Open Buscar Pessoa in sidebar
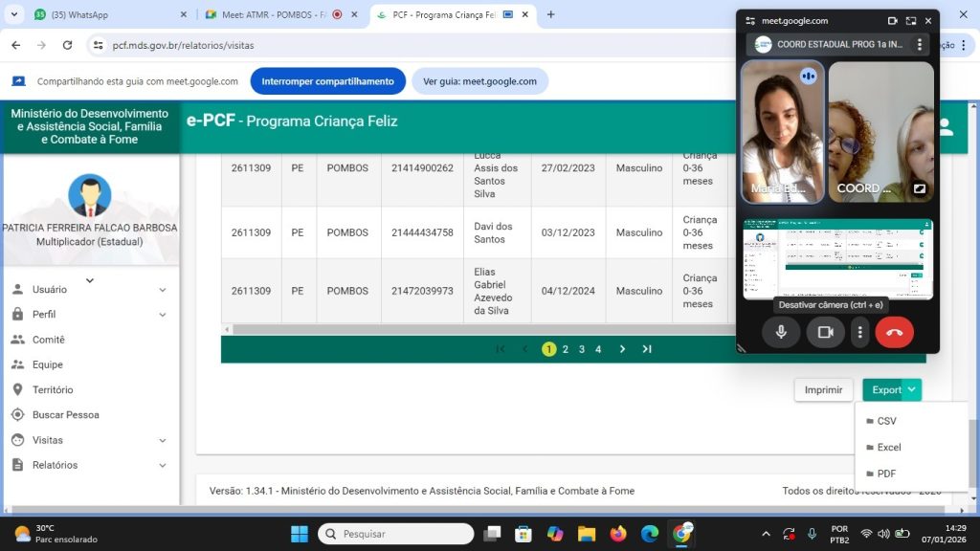980x551 pixels. click(x=65, y=415)
